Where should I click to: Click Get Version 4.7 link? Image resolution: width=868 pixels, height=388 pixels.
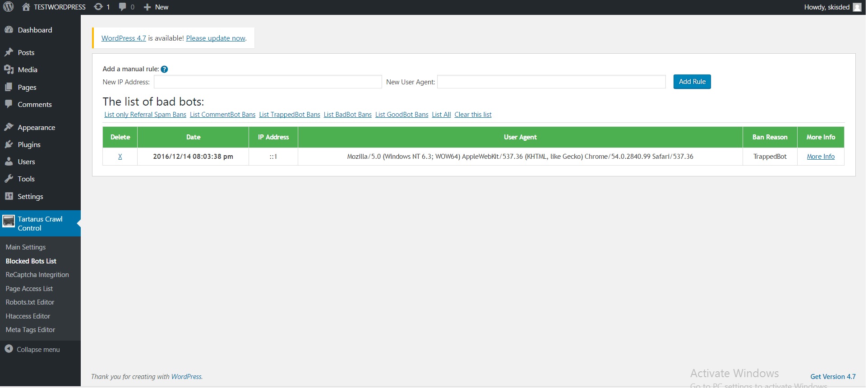833,377
